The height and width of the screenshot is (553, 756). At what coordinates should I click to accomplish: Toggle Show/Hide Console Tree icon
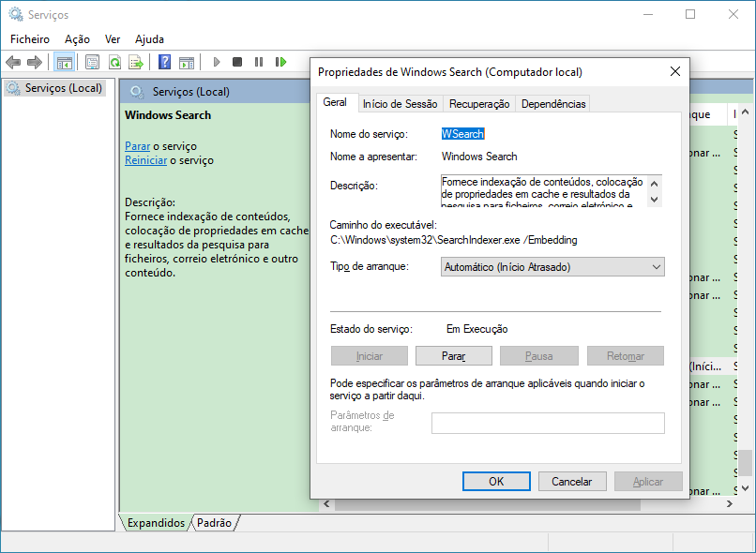(64, 62)
